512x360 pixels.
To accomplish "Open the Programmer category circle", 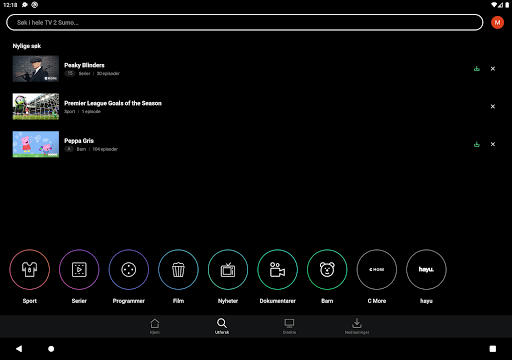I will point(129,269).
